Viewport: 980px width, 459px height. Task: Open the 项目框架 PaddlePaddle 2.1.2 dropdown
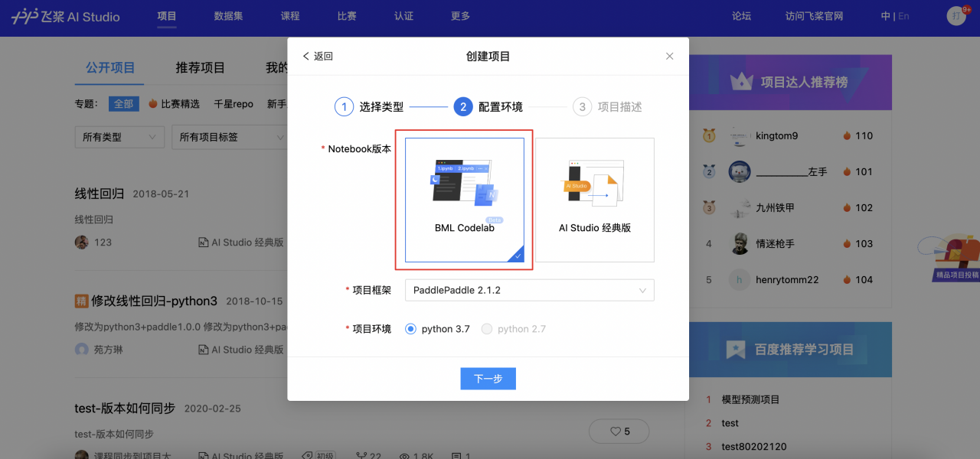pos(529,290)
